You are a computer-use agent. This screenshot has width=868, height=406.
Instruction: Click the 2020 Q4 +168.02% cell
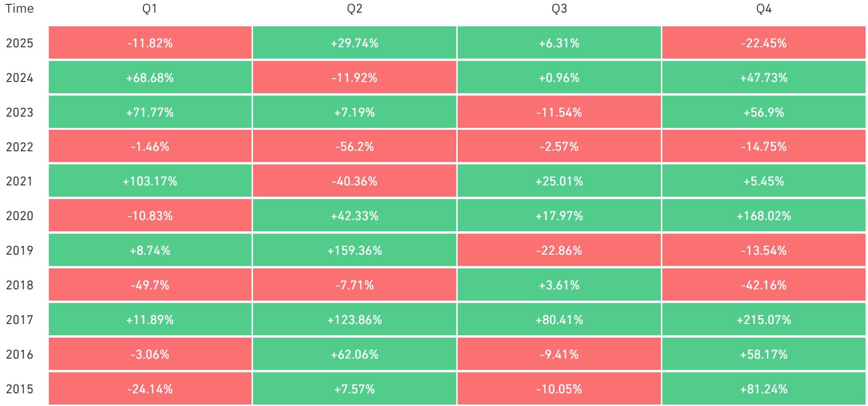[x=763, y=216]
